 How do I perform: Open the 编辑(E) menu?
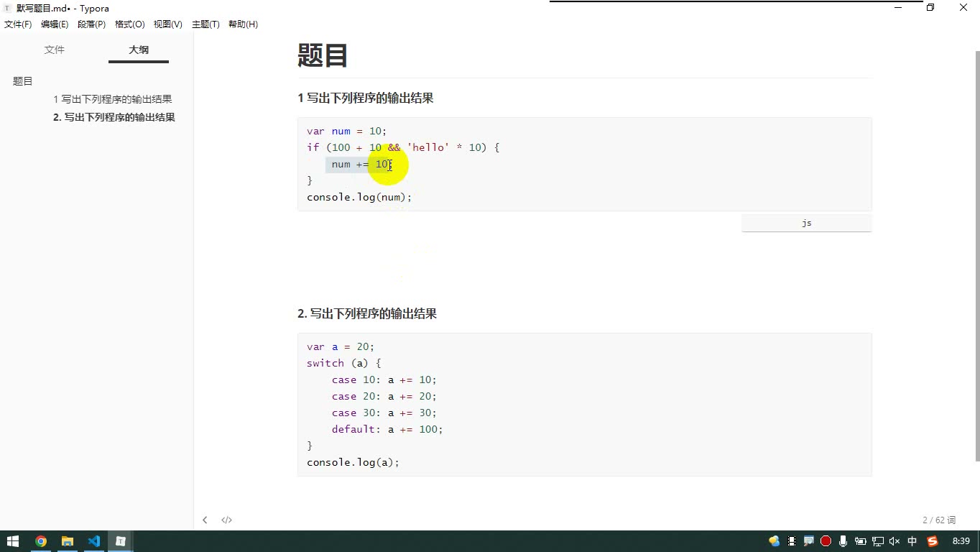click(55, 24)
